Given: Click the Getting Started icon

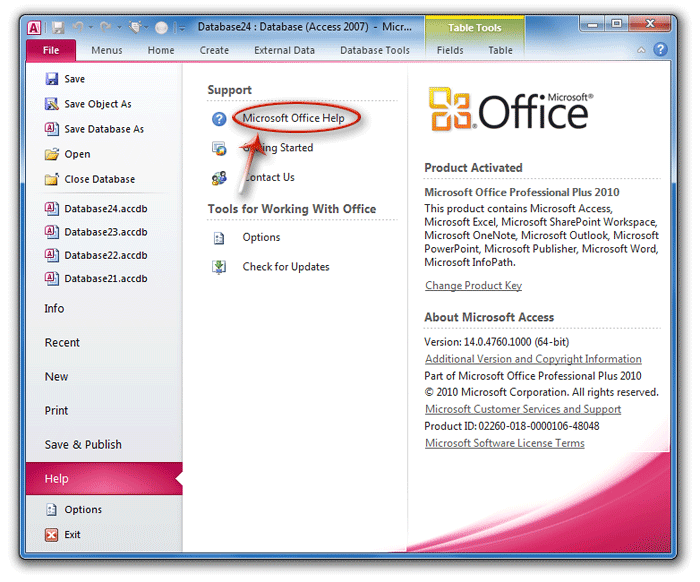Looking at the screenshot, I should pyautogui.click(x=219, y=148).
